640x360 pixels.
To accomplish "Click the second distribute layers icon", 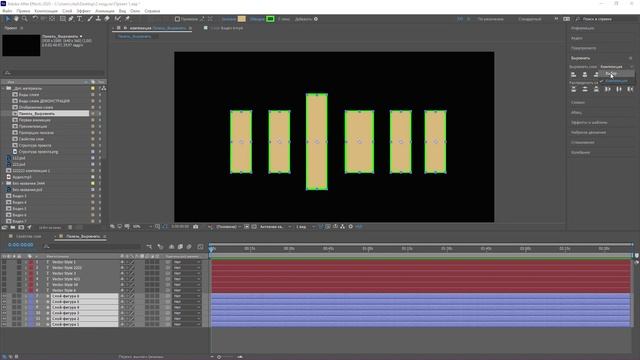I will (585, 89).
